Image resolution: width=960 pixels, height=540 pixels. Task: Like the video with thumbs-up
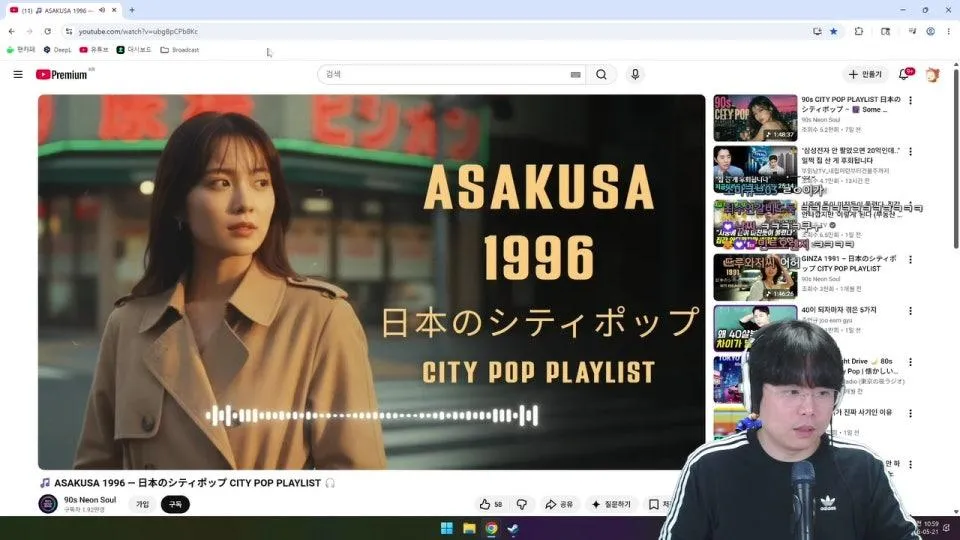click(x=491, y=504)
